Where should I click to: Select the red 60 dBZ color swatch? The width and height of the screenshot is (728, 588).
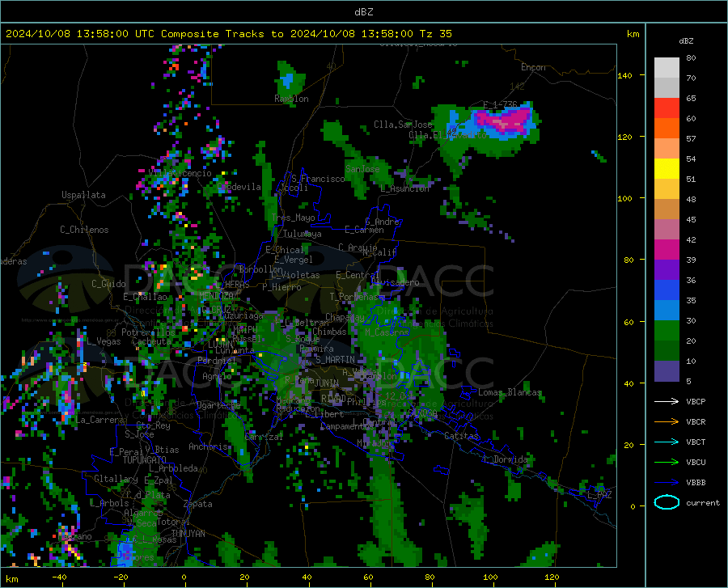point(667,108)
